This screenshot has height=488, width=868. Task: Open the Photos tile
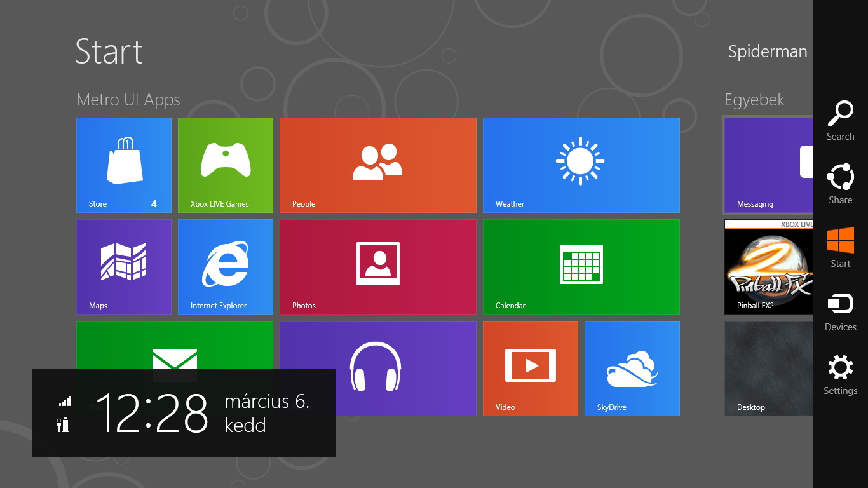(378, 267)
